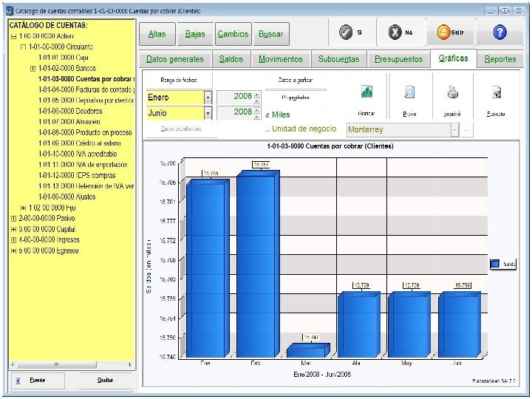The image size is (532, 399).
Task: Open the Reportes tab
Action: click(x=500, y=59)
